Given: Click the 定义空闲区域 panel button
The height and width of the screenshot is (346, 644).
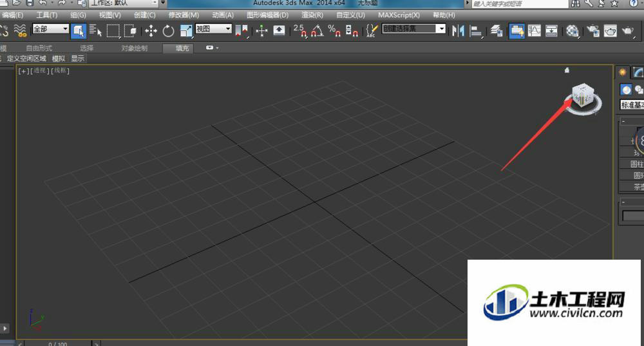Looking at the screenshot, I should coord(26,59).
